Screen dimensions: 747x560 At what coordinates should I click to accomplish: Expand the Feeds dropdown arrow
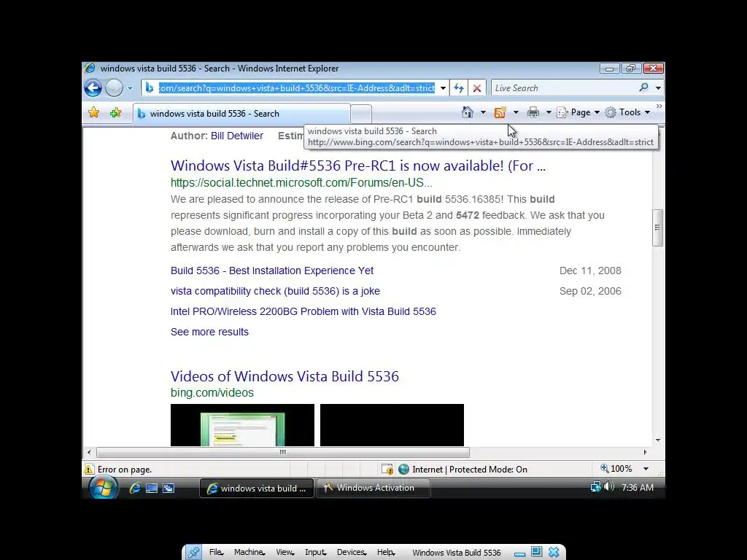516,112
